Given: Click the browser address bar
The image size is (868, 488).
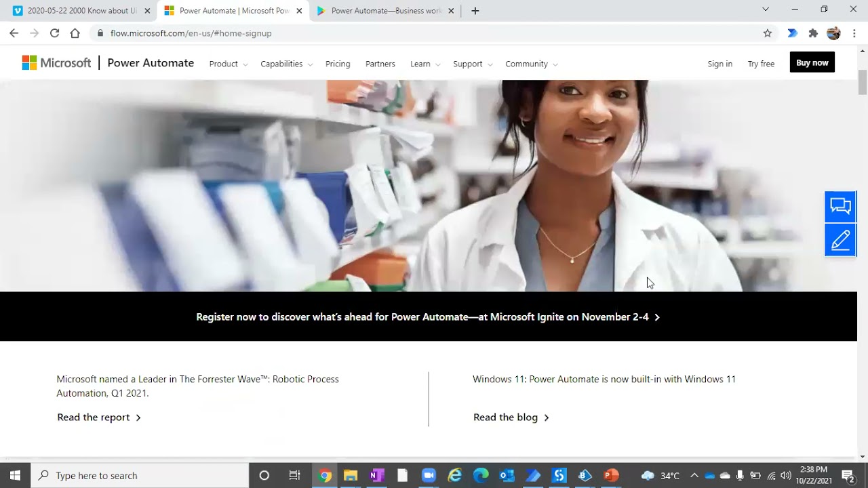Looking at the screenshot, I should point(427,33).
